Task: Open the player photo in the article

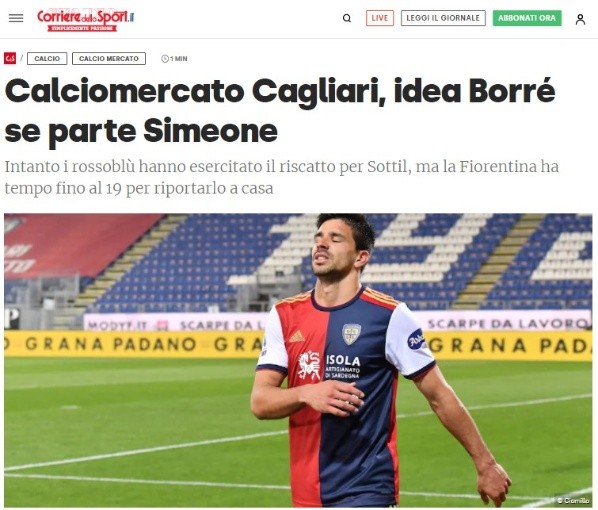Action: [298, 360]
